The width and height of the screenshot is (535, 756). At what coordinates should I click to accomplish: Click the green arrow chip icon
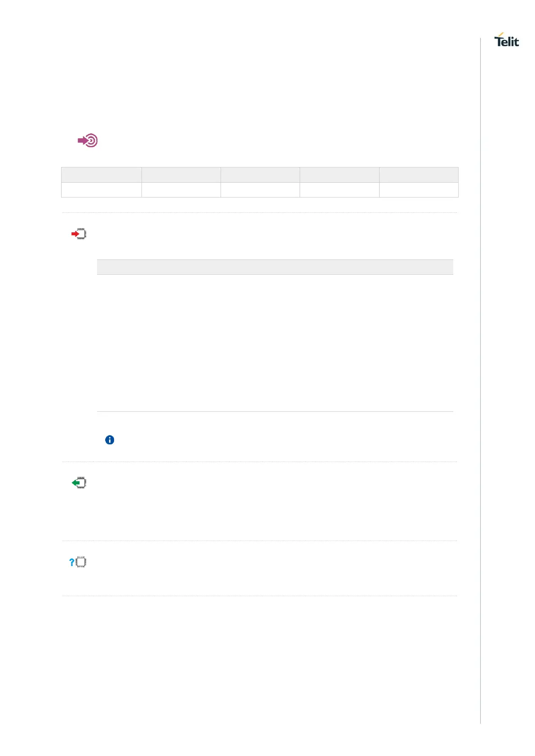click(x=79, y=483)
